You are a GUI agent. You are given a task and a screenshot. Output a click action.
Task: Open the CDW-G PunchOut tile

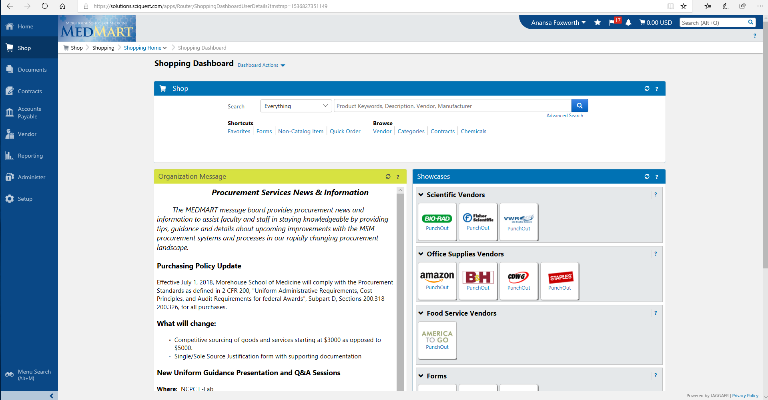coord(519,281)
